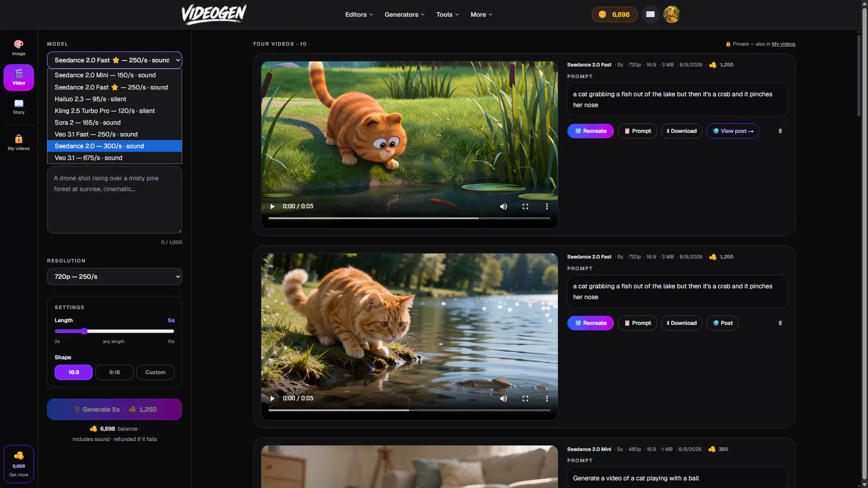This screenshot has width=868, height=488.
Task: Select the 16:9 shape option
Action: [74, 372]
